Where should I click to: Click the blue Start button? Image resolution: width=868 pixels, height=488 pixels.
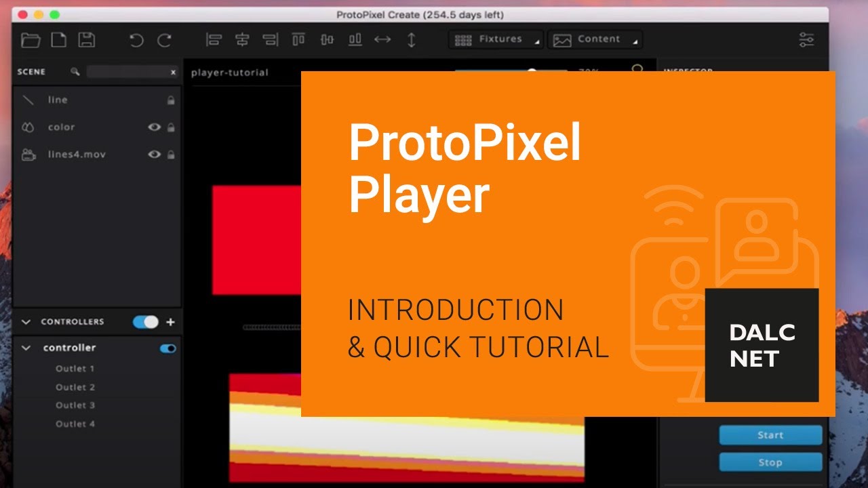[x=770, y=435]
